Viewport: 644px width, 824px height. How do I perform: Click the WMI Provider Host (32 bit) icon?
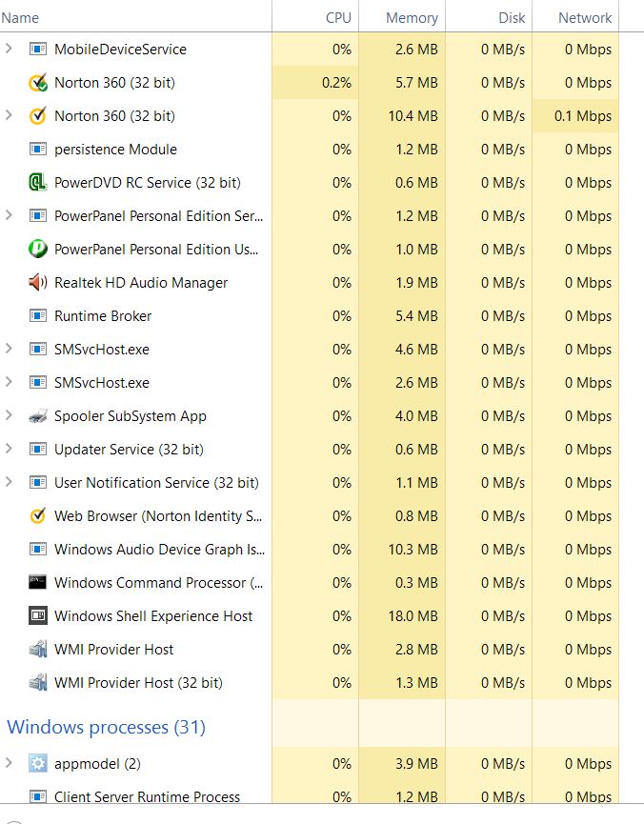point(37,682)
